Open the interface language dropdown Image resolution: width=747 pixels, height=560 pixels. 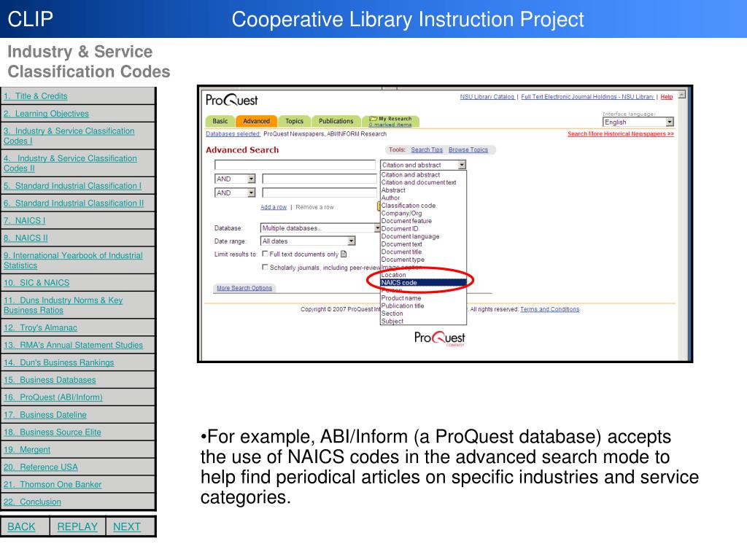click(x=638, y=122)
